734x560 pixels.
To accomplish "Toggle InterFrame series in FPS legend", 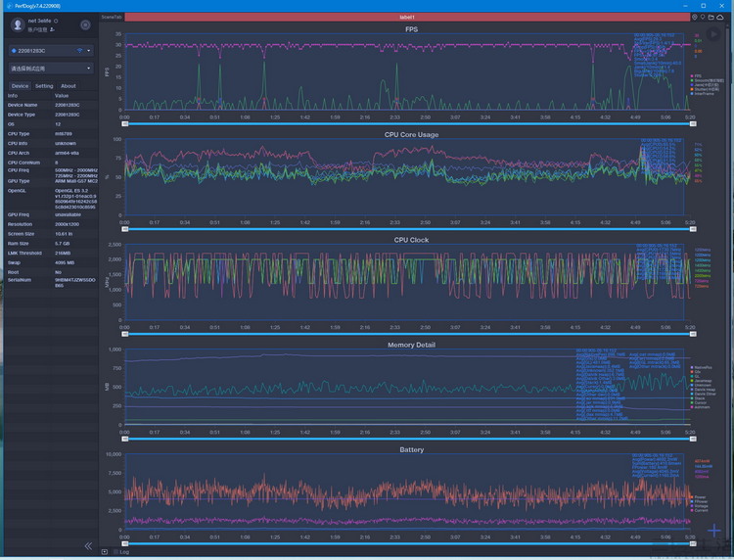I will pos(702,94).
